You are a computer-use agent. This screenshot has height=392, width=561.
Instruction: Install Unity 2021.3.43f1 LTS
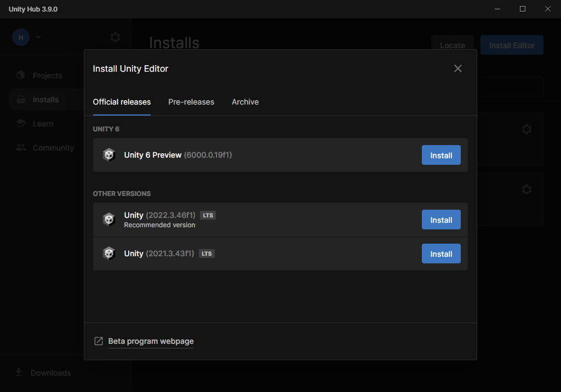tap(441, 253)
